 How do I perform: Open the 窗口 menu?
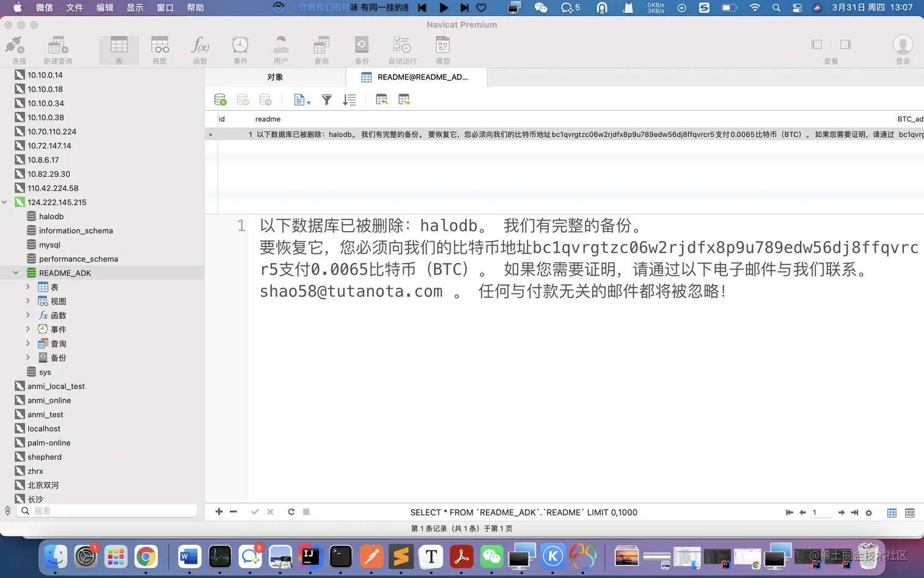(165, 7)
